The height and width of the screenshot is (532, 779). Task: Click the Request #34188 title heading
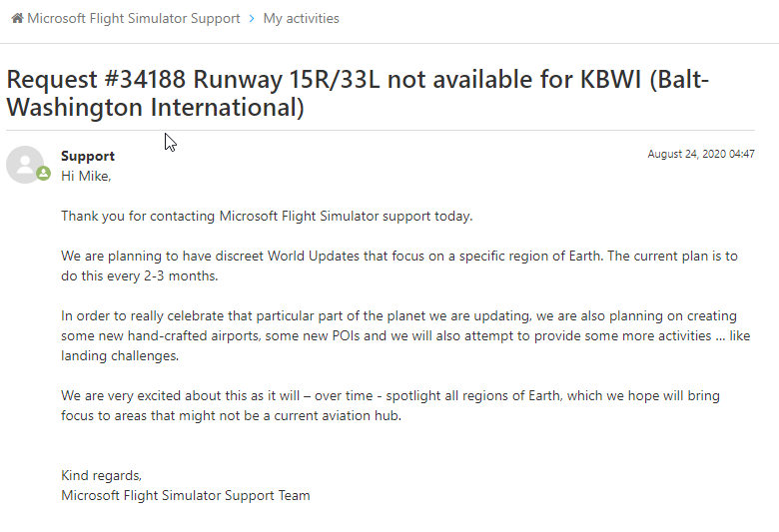[358, 94]
